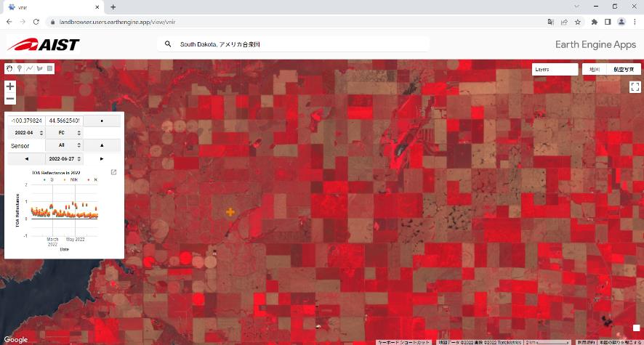Open the Layers panel
The image size is (644, 345).
(555, 69)
